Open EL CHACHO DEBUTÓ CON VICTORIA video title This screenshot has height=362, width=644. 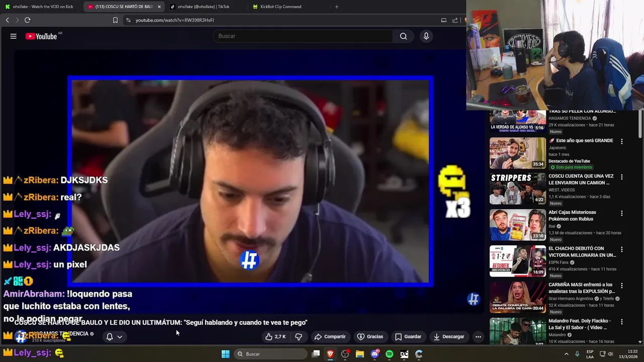[582, 252]
